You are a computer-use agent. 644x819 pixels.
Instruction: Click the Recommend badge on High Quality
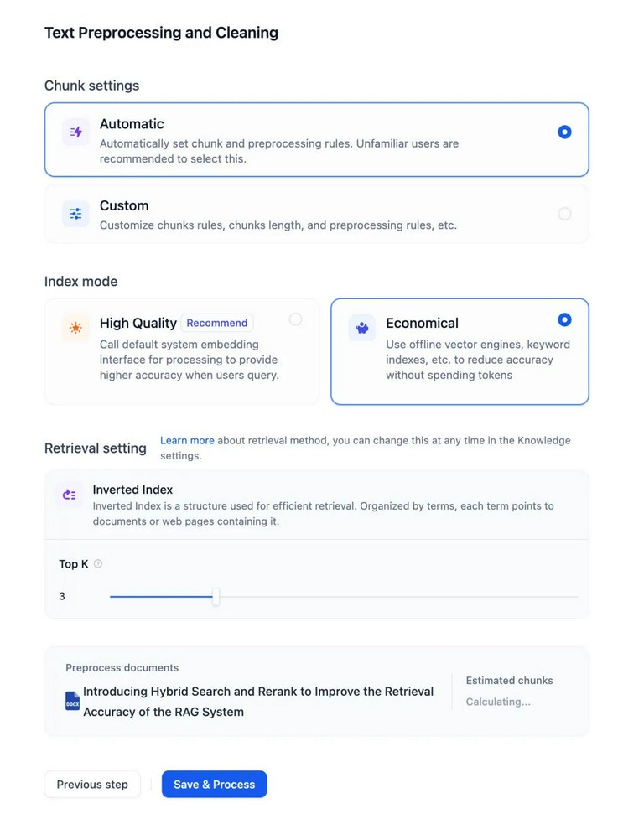tap(216, 323)
